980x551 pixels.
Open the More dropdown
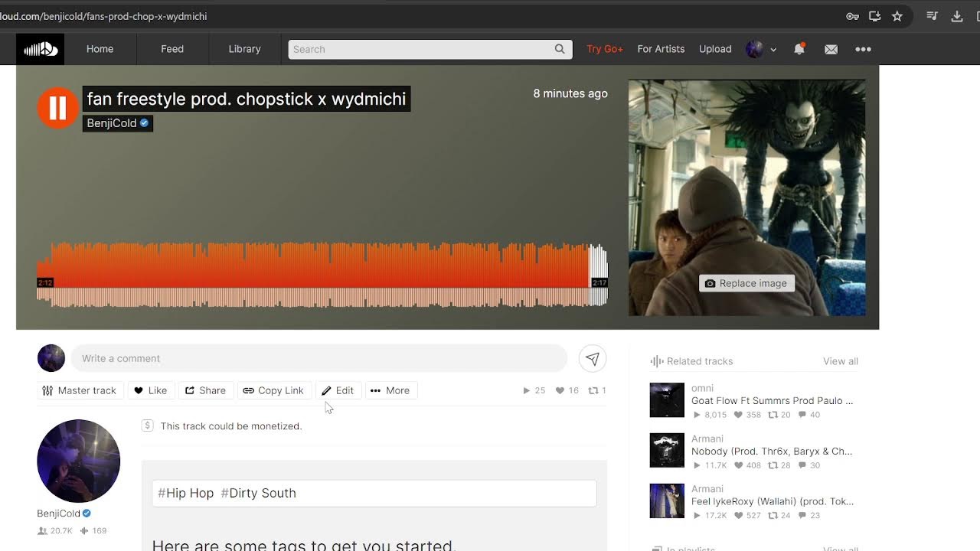(390, 390)
